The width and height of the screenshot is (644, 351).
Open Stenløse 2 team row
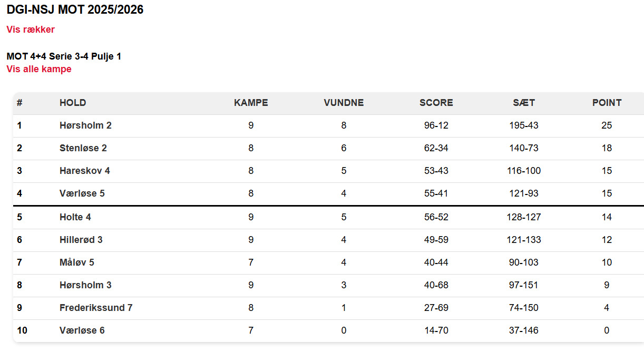coord(83,148)
